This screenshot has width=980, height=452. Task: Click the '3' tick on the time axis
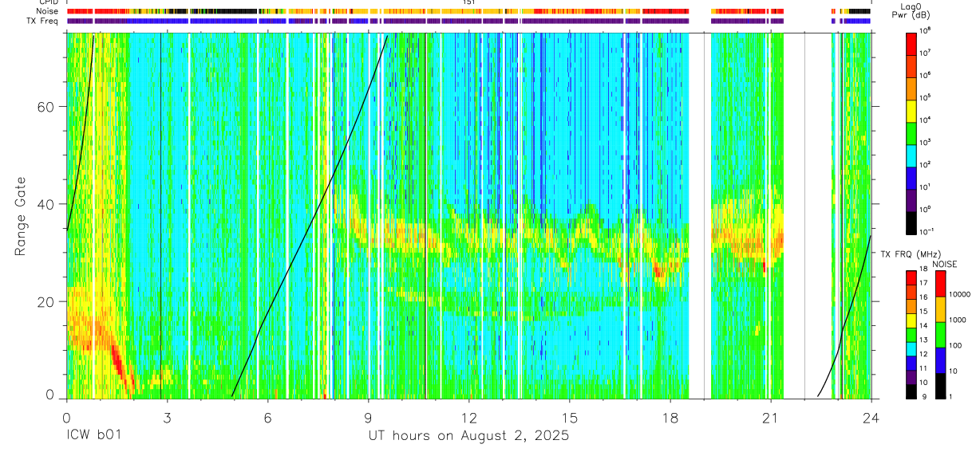point(167,418)
